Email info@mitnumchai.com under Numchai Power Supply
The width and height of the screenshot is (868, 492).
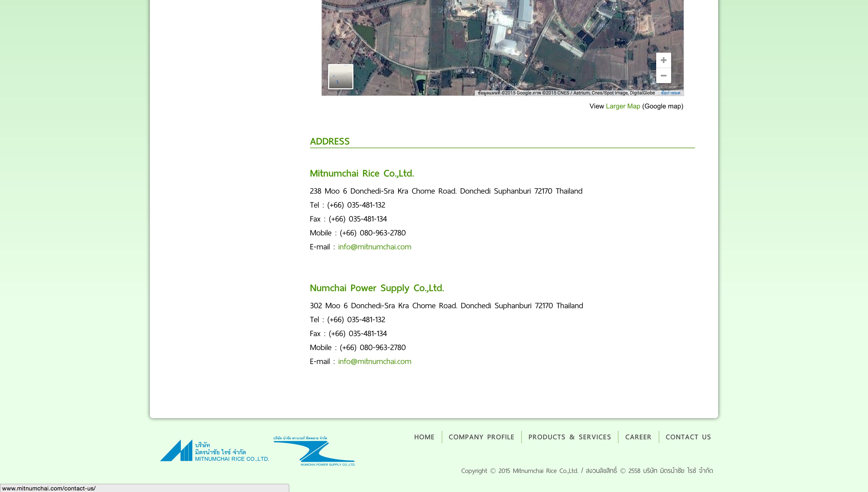375,361
